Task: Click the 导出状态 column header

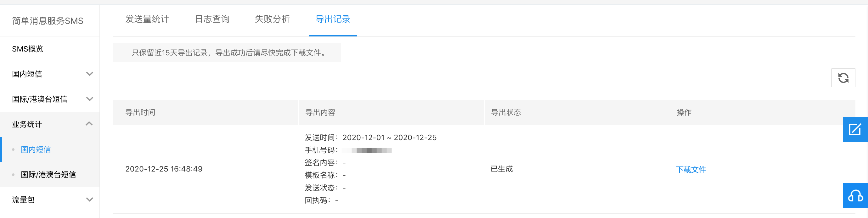Action: coord(506,112)
